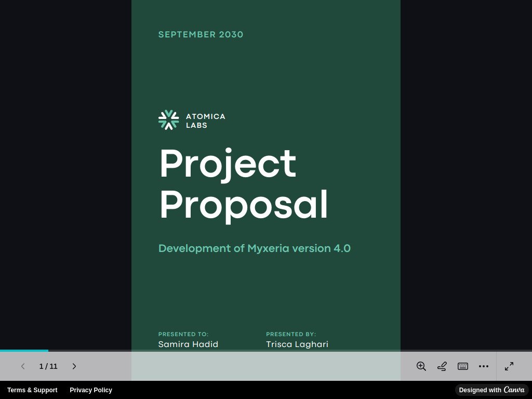This screenshot has height=399, width=532.
Task: Select the zoom-in magnifier tool
Action: 421,366
